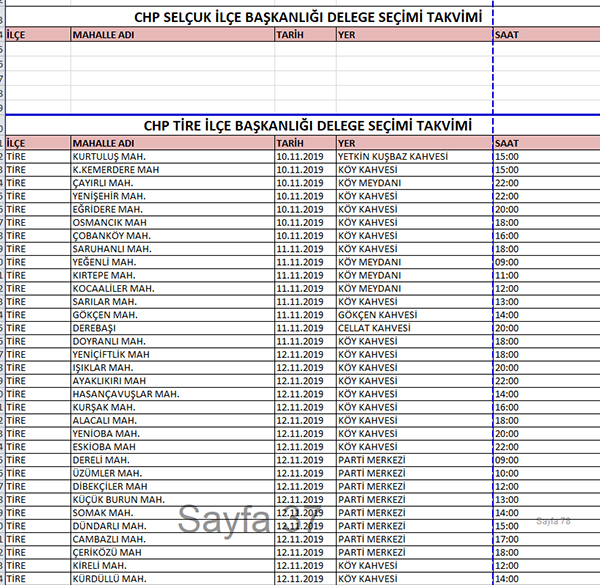Click the KÜRDÜLLÜ MAH. cell
The height and width of the screenshot is (585, 600).
click(x=173, y=579)
